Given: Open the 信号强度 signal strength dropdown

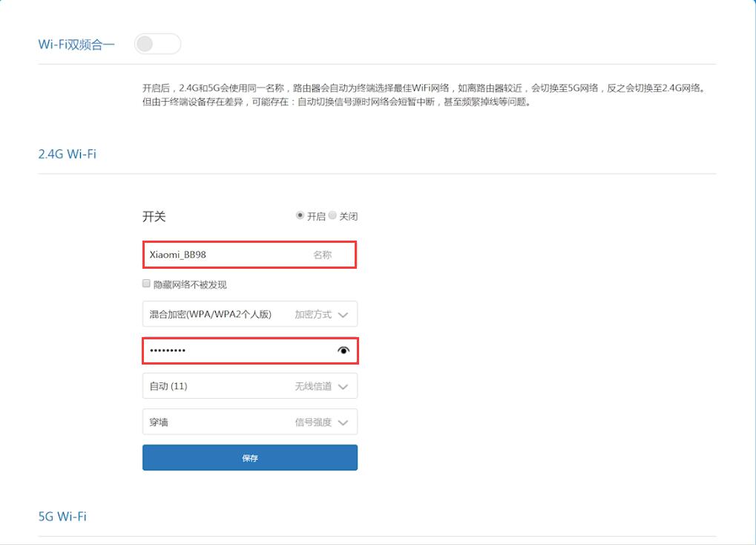Looking at the screenshot, I should pos(250,422).
